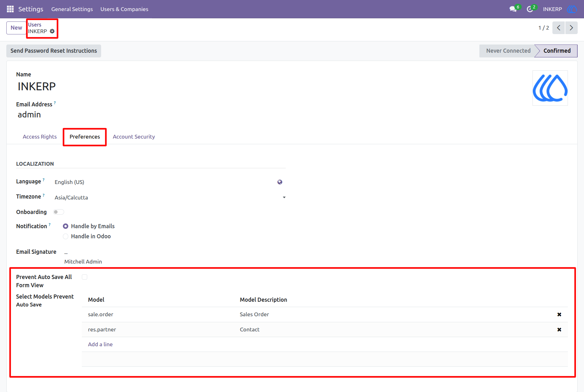Go to next record arrow
The image size is (584, 392).
point(571,28)
